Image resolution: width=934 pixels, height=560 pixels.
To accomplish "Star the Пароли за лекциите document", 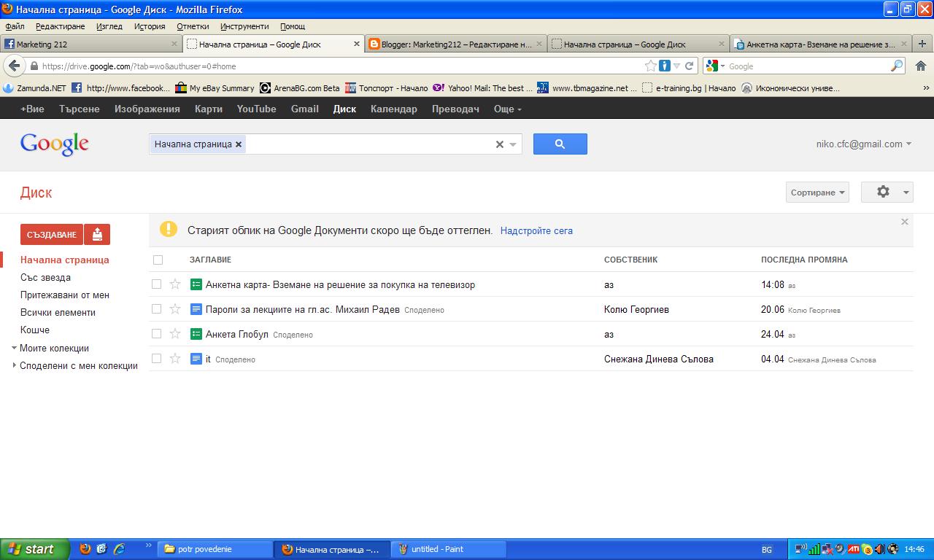I will [x=175, y=309].
